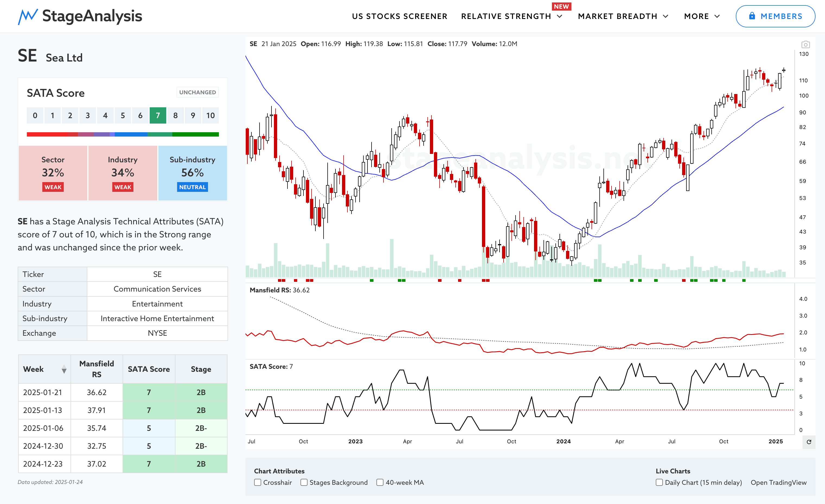Click the NYSE exchange cell

(x=157, y=333)
